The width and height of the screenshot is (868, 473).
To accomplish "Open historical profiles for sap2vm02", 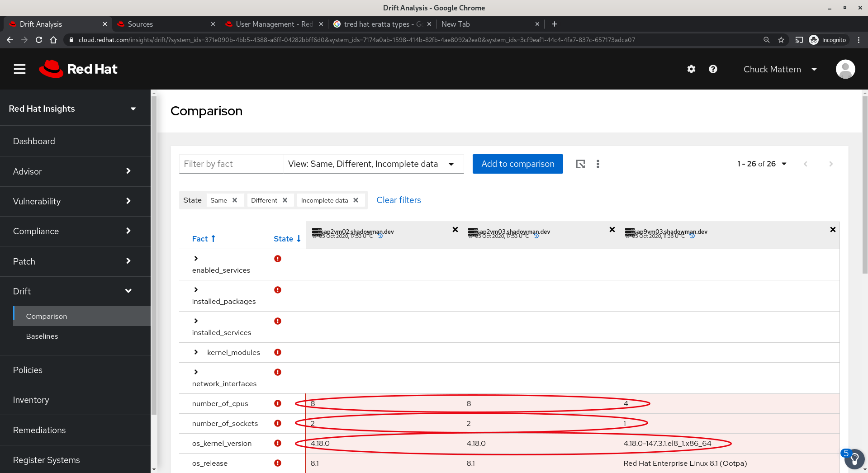I will point(380,236).
